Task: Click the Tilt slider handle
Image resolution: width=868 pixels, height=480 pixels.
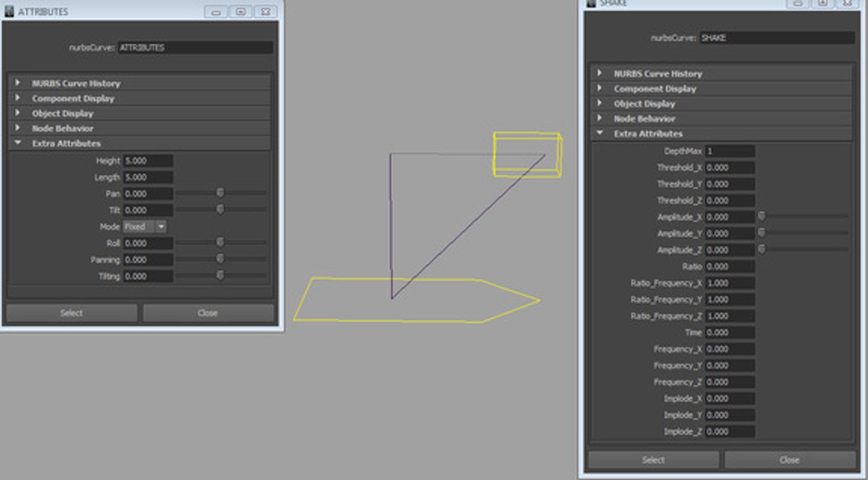Action: click(x=220, y=209)
